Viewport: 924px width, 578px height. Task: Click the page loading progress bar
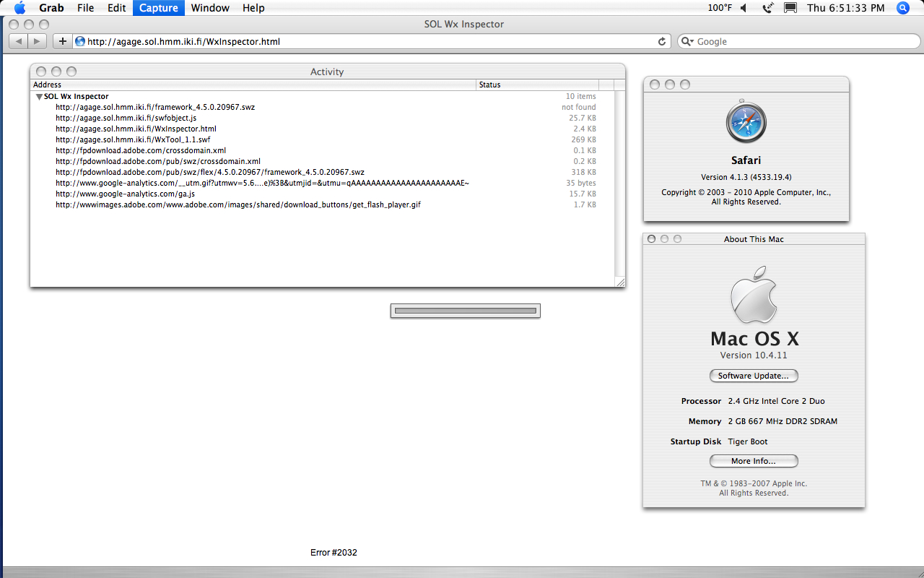tap(466, 311)
